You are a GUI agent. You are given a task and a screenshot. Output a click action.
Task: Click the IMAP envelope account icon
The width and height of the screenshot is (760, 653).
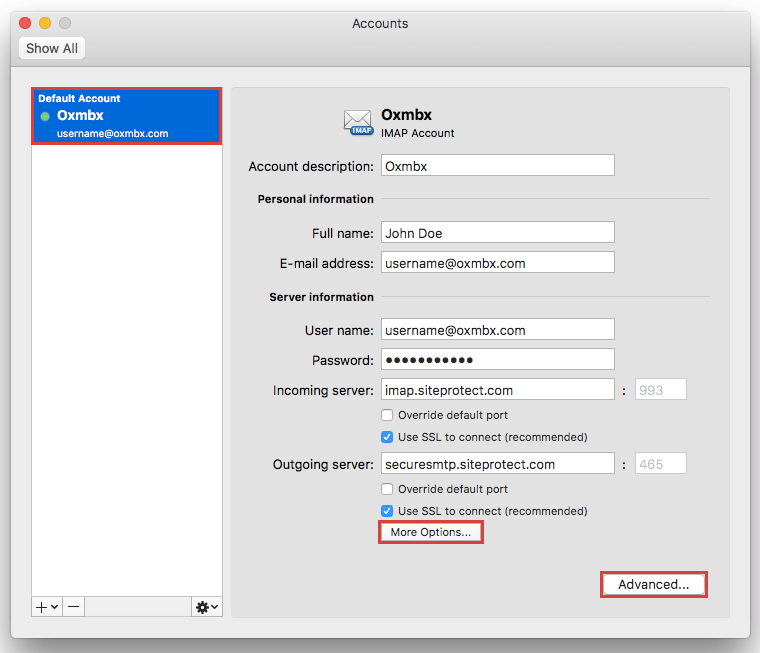pyautogui.click(x=358, y=123)
